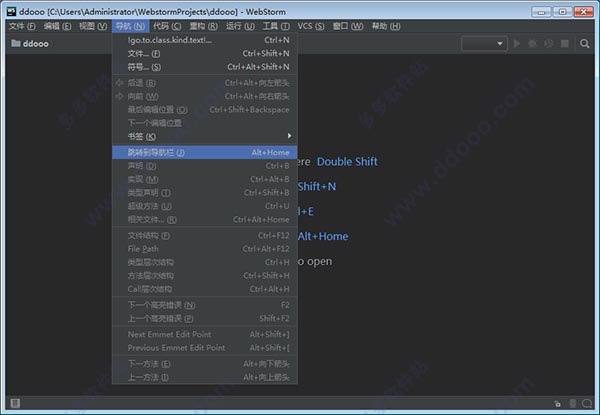The height and width of the screenshot is (415, 600).
Task: Choose 文件结构 (F) Ctrl+F12 entry
Action: pos(205,235)
